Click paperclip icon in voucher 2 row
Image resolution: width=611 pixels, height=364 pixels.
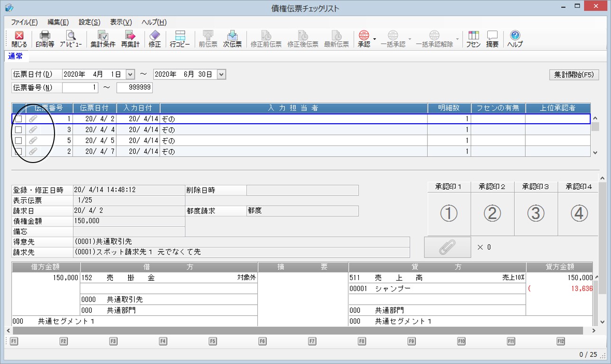coord(33,152)
